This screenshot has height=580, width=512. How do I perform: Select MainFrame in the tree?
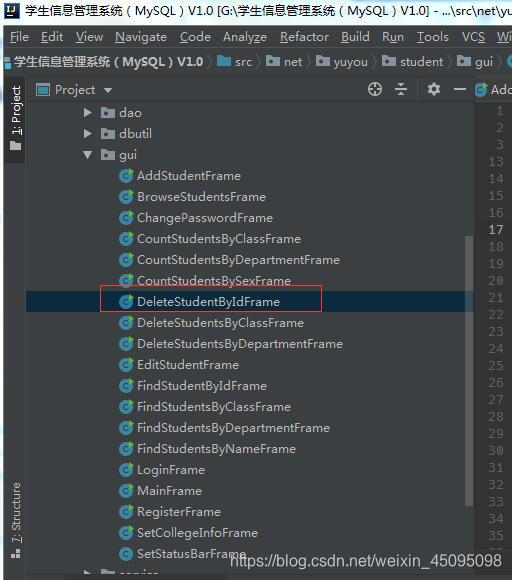tap(169, 491)
